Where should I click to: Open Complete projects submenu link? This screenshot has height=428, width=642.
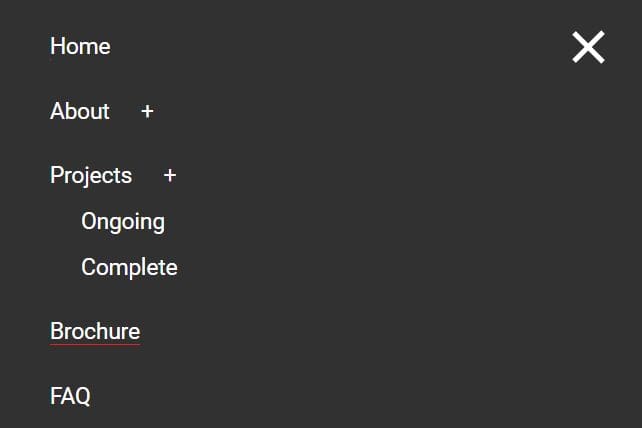[x=129, y=267]
